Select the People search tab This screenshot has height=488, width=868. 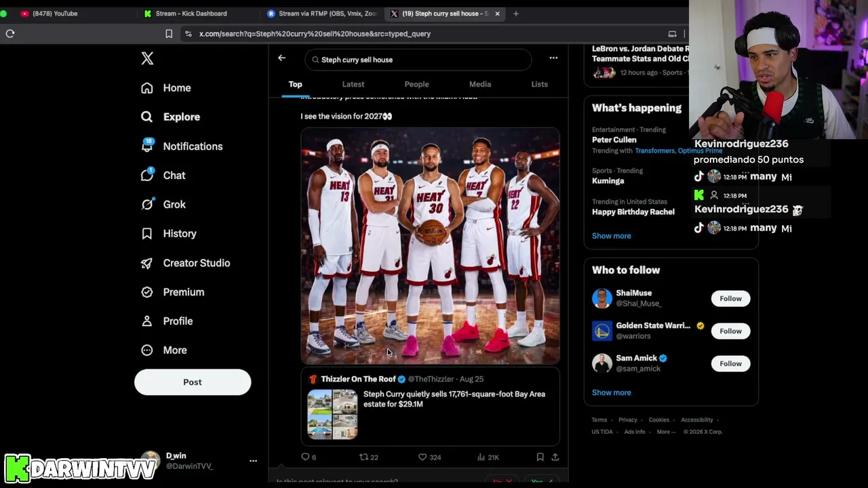(416, 84)
